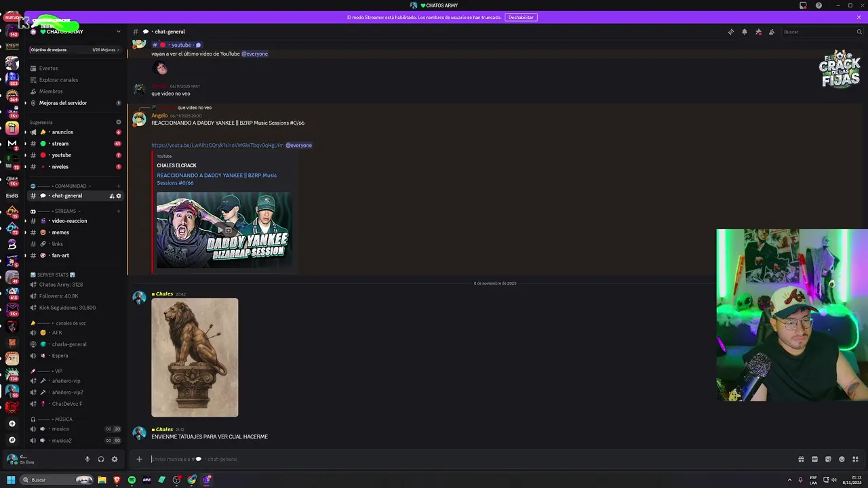This screenshot has height=488, width=868.
Task: Toggle microphone mute in user panel
Action: click(x=87, y=459)
